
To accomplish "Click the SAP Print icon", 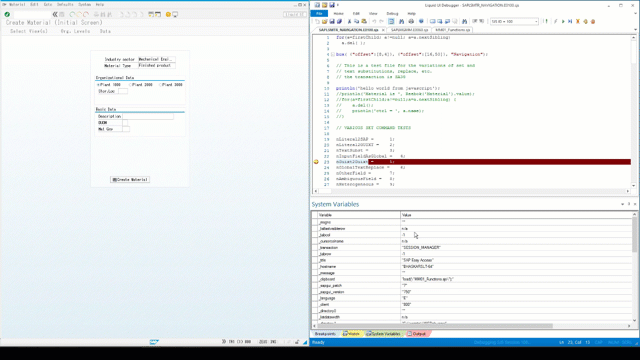I will 96,14.
